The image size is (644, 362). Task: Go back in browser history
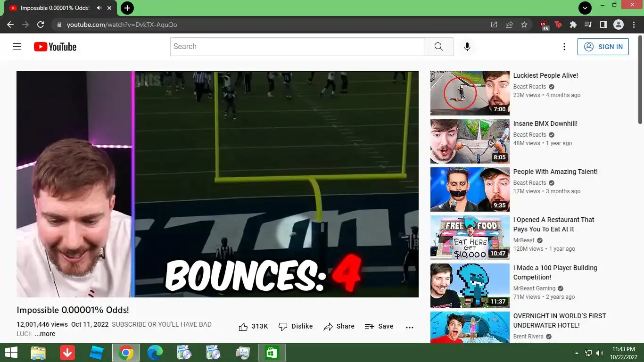pyautogui.click(x=10, y=25)
